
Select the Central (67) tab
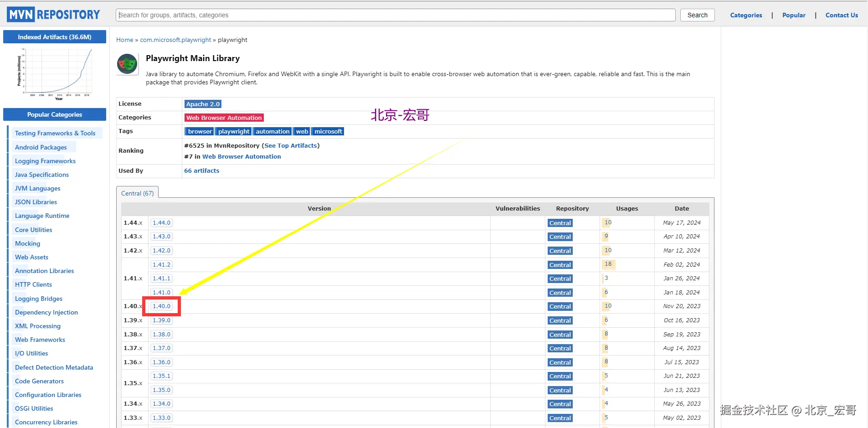point(138,193)
